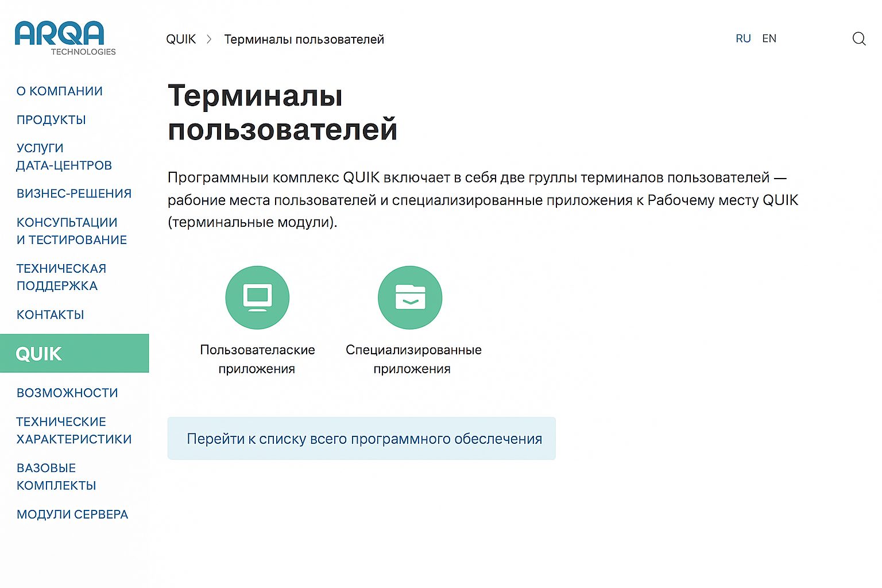Open 'ТЕХНИЧЕСКИЕ ХАРАКТЕРИСТИКИ' submenu item
The image size is (882, 588).
pyautogui.click(x=74, y=430)
